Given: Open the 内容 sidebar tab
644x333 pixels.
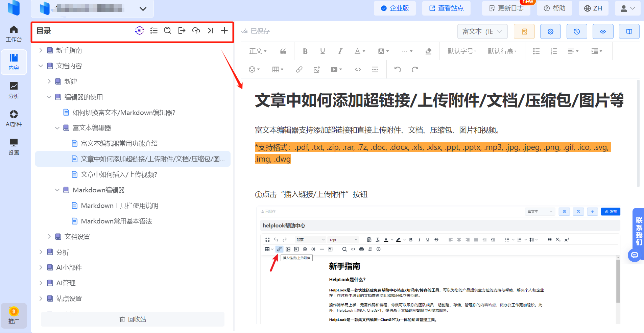Looking at the screenshot, I should (x=14, y=62).
